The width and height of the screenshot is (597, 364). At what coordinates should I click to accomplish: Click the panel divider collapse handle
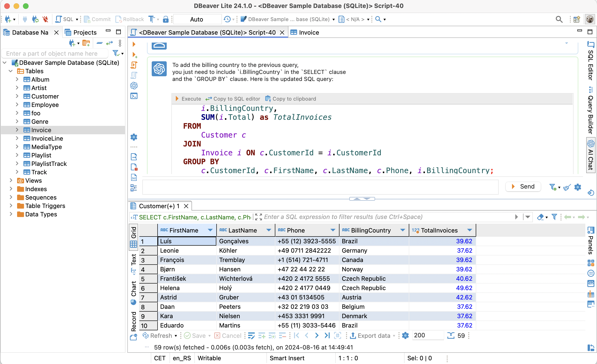point(362,199)
